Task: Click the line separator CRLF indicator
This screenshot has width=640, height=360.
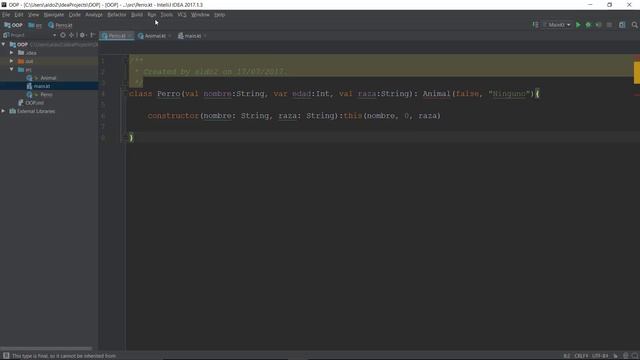Action: click(x=581, y=356)
